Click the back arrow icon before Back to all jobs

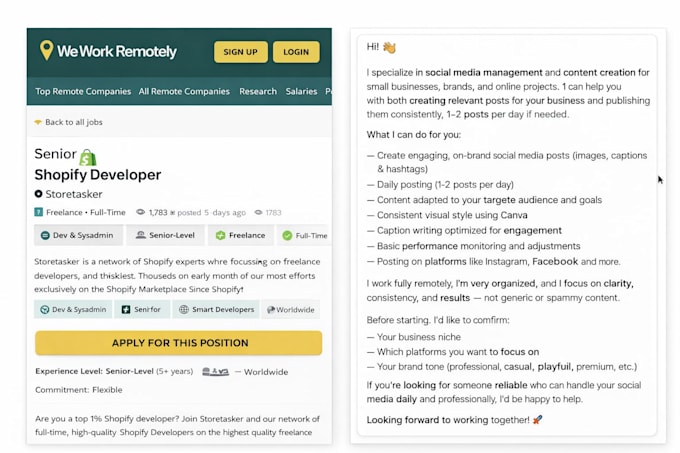[x=38, y=122]
